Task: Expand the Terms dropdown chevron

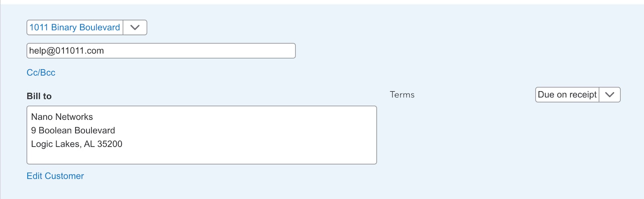Action: pos(610,95)
